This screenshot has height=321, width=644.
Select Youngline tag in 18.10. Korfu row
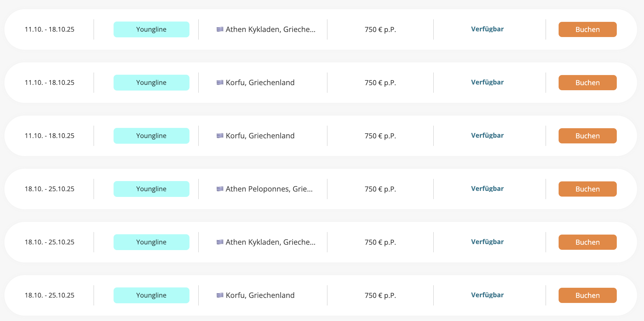[x=152, y=295]
